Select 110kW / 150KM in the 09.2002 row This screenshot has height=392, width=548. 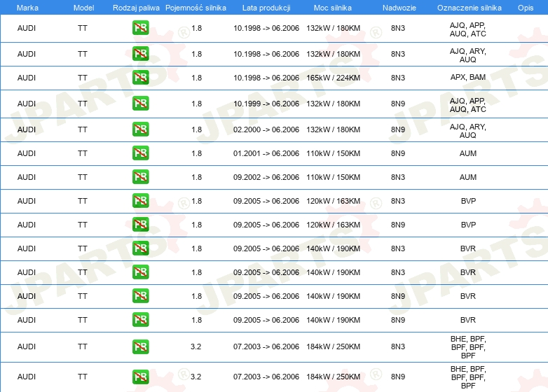pyautogui.click(x=333, y=177)
